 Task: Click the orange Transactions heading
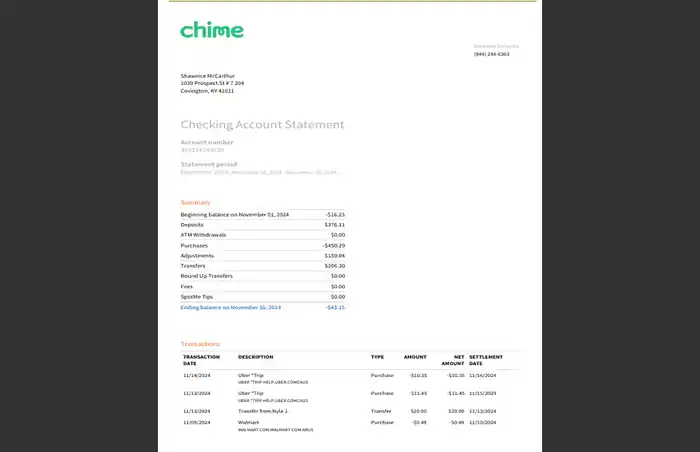click(x=200, y=344)
